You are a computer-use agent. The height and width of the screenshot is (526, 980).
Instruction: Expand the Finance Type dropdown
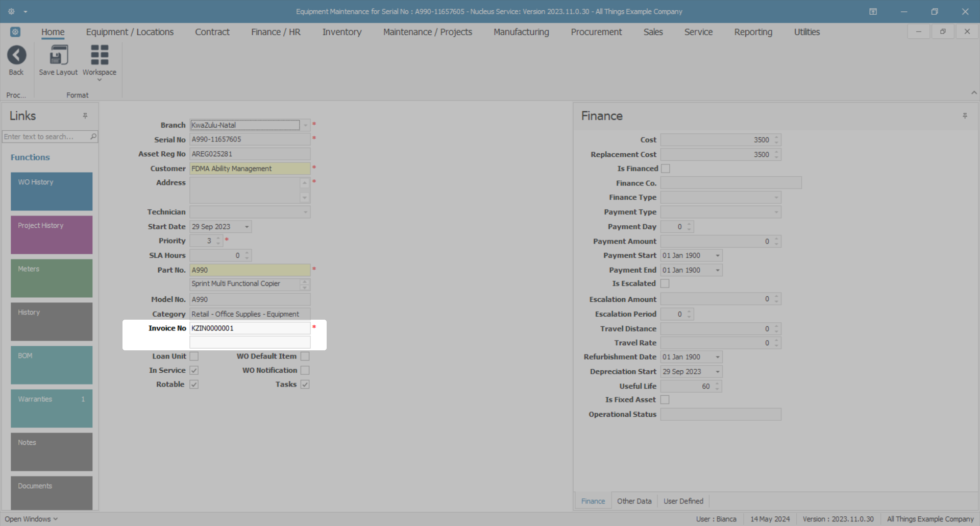pos(776,198)
